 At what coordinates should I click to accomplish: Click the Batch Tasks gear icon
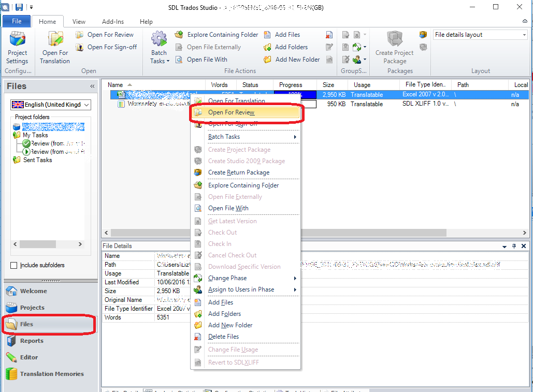coord(159,39)
